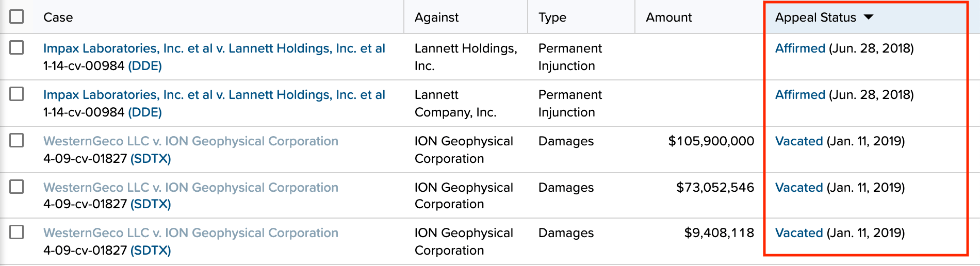Toggle the select-all checkbox in header
The height and width of the screenshot is (266, 980).
[x=17, y=16]
